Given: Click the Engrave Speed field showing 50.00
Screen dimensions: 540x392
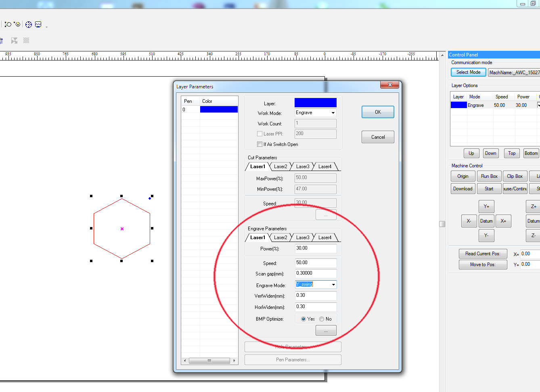Looking at the screenshot, I should click(316, 263).
